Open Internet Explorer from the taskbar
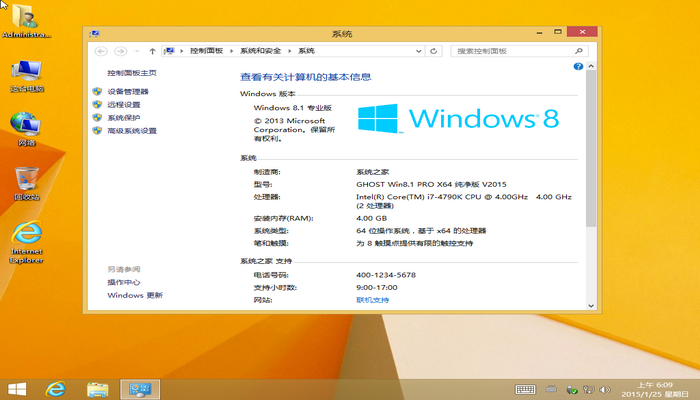700x400 pixels. 56,388
